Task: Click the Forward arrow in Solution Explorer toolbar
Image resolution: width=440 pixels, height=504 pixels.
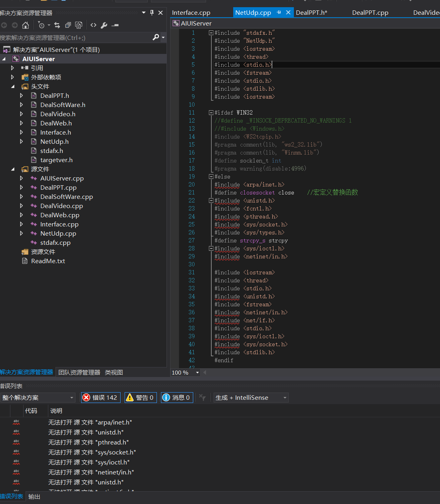Action: [x=15, y=25]
